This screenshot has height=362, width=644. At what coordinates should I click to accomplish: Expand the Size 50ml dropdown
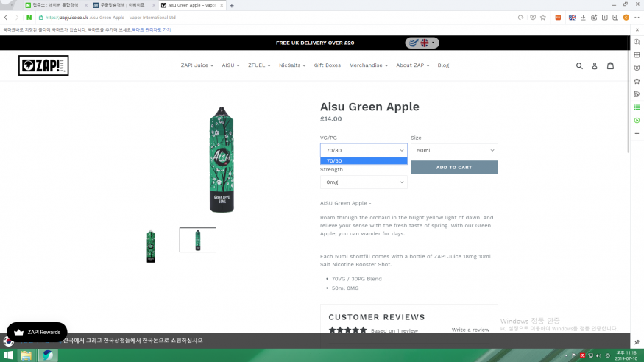pos(454,150)
